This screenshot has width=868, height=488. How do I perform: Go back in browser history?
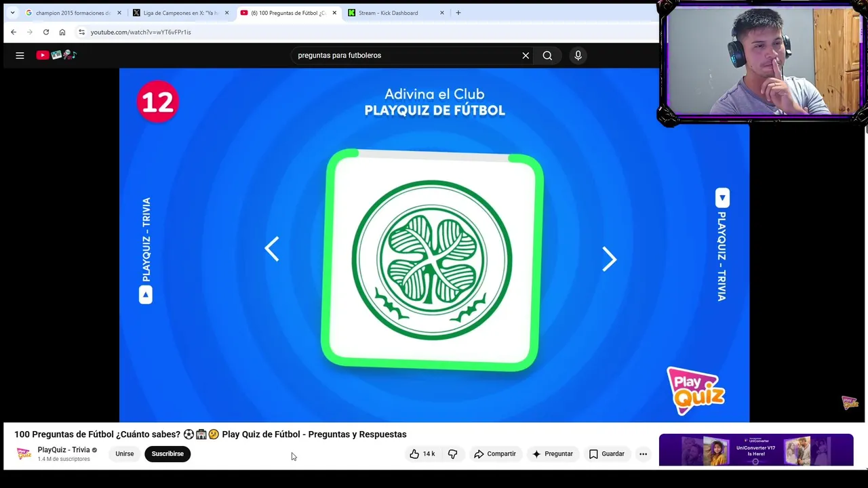click(x=14, y=32)
